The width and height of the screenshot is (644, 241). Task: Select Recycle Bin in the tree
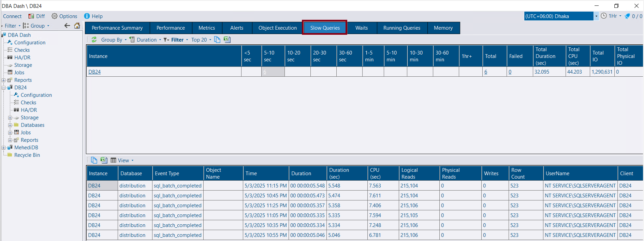(27, 155)
